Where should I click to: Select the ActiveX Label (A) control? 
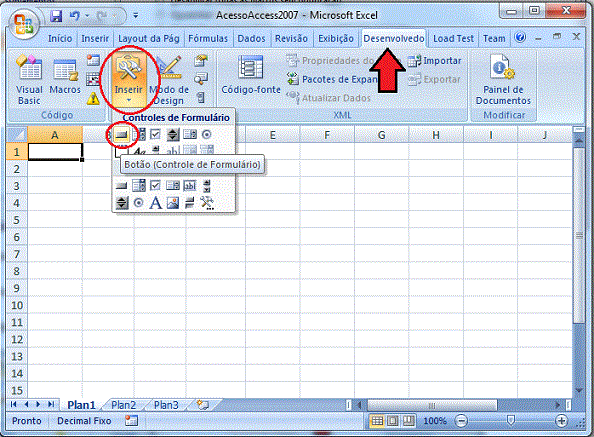[x=155, y=203]
